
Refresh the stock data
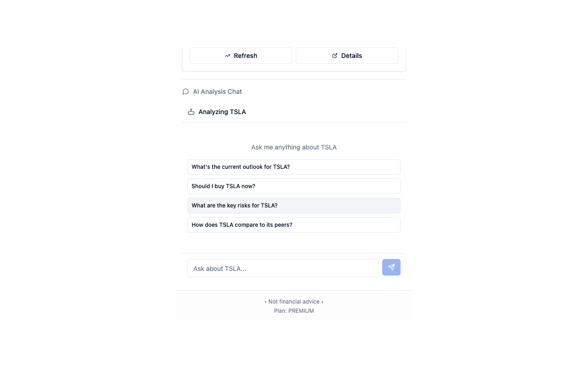click(x=241, y=56)
